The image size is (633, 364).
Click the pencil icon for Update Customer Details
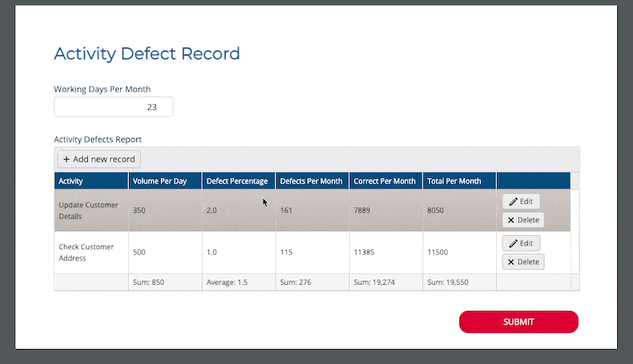[513, 202]
